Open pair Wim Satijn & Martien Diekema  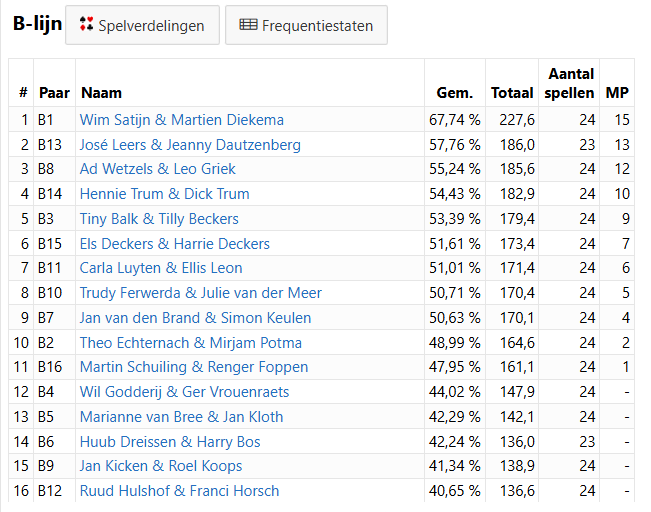(182, 120)
